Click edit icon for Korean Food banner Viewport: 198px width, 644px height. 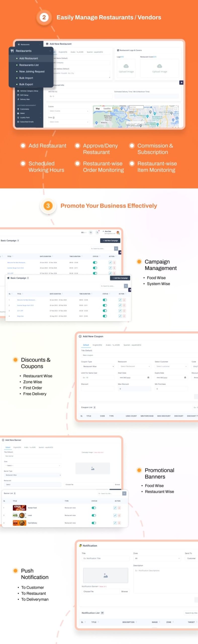(x=115, y=508)
